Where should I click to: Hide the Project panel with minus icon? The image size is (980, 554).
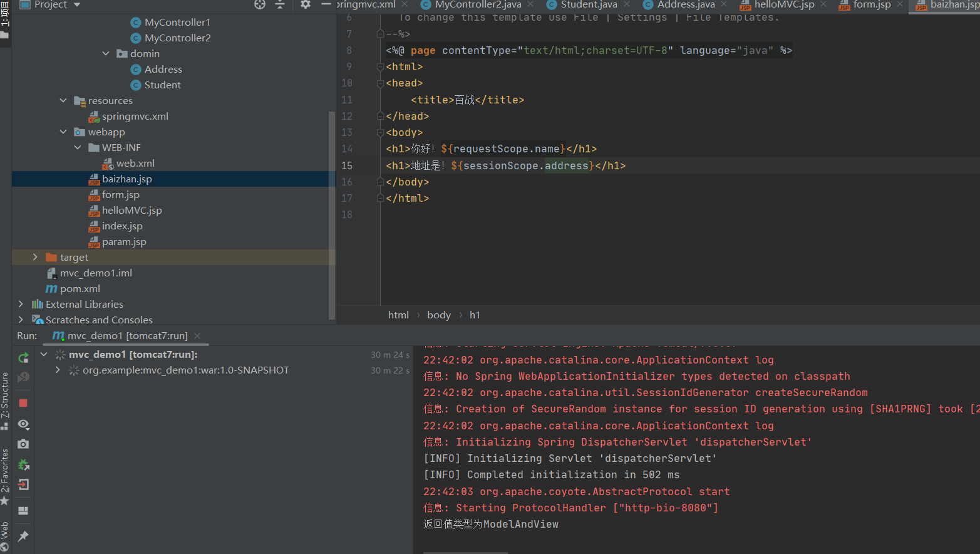(326, 4)
